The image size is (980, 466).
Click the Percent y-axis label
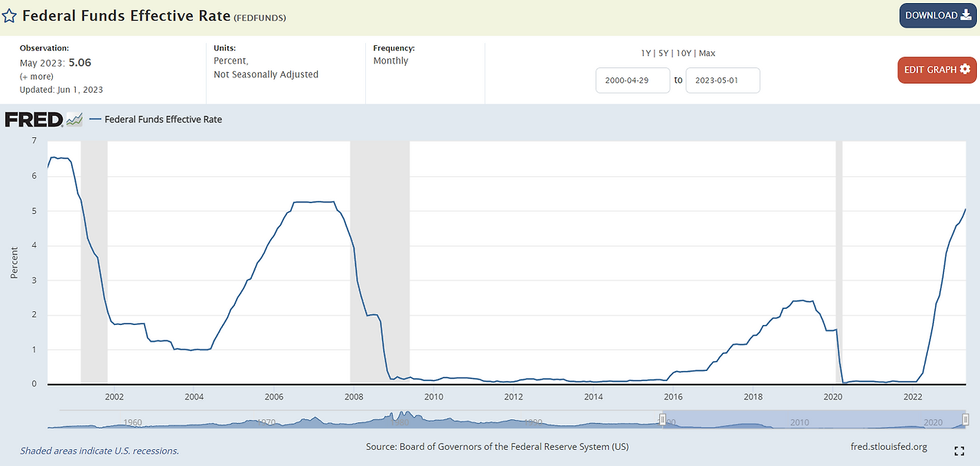(15, 262)
